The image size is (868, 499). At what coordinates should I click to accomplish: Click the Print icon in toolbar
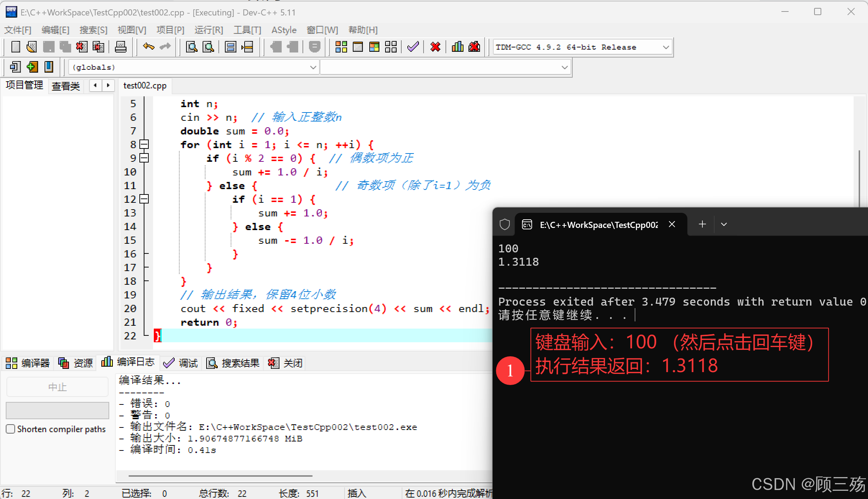tap(120, 47)
